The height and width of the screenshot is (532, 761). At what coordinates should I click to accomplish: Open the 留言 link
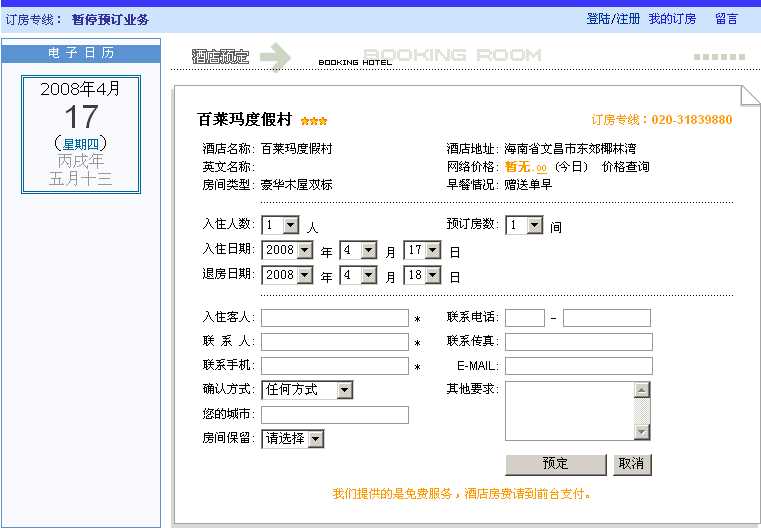pos(726,19)
